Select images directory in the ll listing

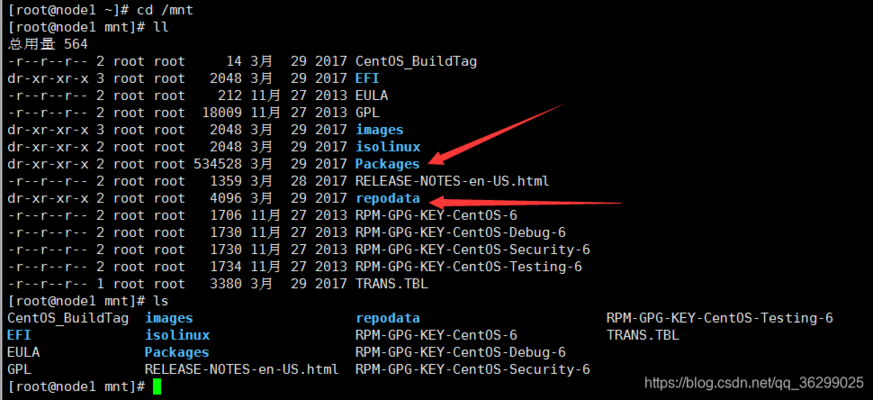(379, 129)
